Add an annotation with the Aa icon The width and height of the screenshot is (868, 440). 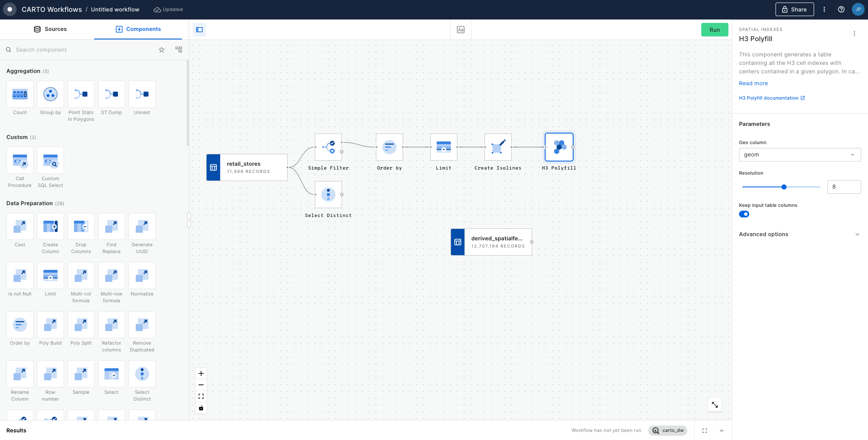(460, 30)
